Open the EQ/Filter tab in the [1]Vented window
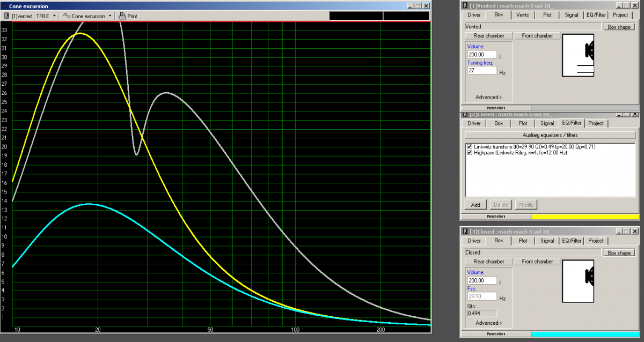This screenshot has width=644, height=342. (x=596, y=15)
